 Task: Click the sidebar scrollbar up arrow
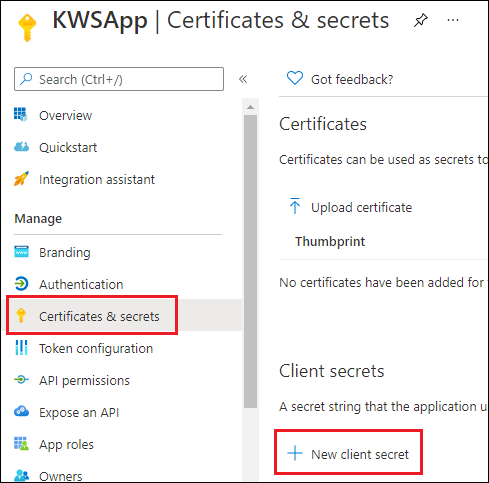pos(250,107)
